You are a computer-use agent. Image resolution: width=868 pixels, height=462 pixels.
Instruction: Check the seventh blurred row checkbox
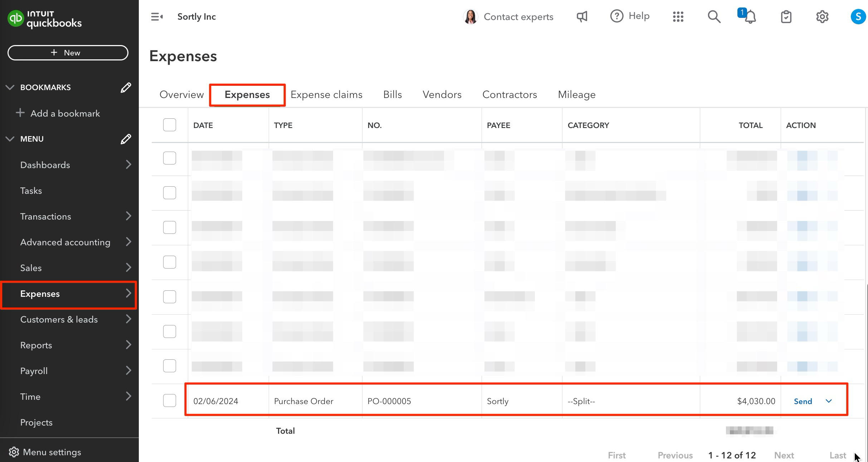pos(170,366)
